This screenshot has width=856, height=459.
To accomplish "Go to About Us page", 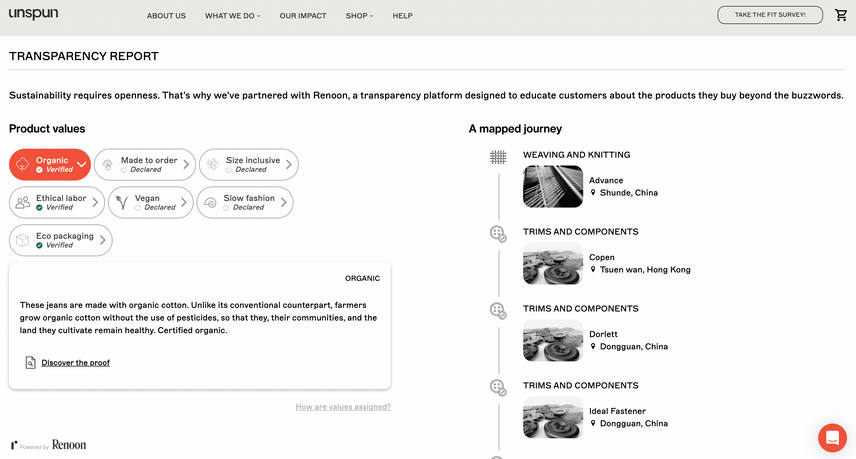I will 166,16.
